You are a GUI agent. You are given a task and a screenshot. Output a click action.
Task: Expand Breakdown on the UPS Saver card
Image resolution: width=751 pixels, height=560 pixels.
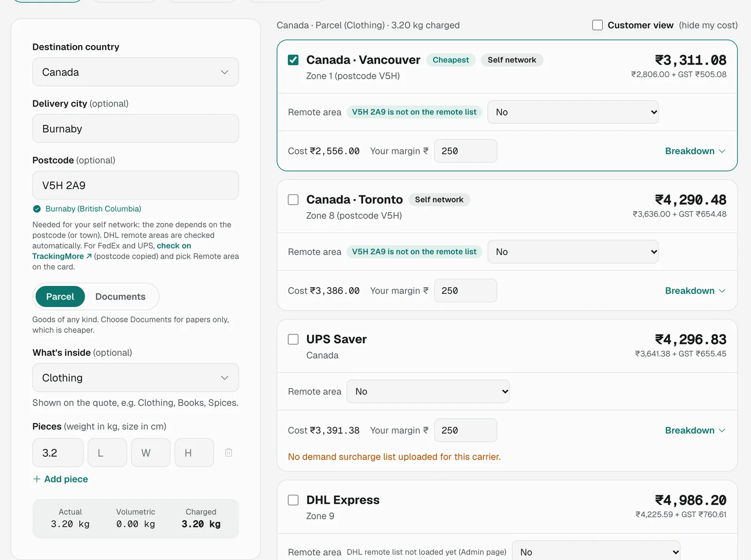[x=695, y=430]
